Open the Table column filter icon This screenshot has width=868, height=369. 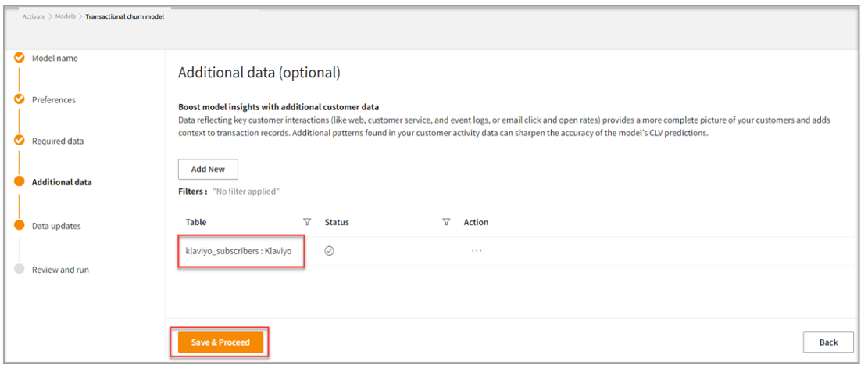[x=307, y=223]
